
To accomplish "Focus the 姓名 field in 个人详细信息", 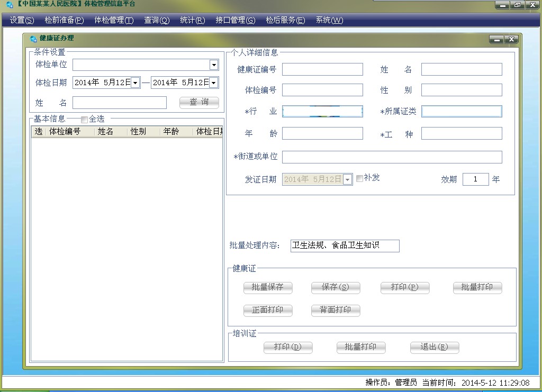I will 462,69.
